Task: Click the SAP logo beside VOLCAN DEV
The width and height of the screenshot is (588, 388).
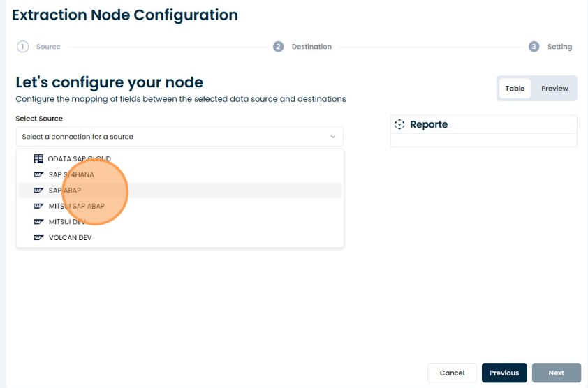Action: 38,238
